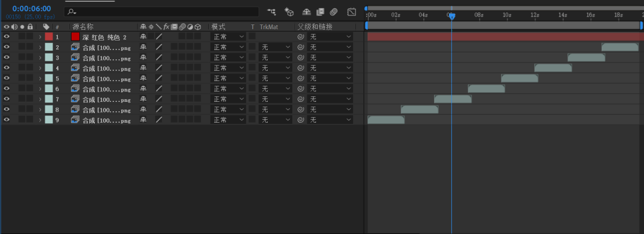Click the parent pick whip of layer 3
Image resolution: width=644 pixels, height=234 pixels.
click(301, 57)
